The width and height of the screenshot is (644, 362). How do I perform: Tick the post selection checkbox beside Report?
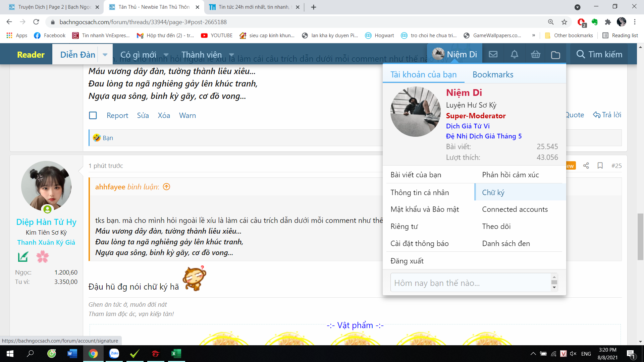[x=93, y=116]
